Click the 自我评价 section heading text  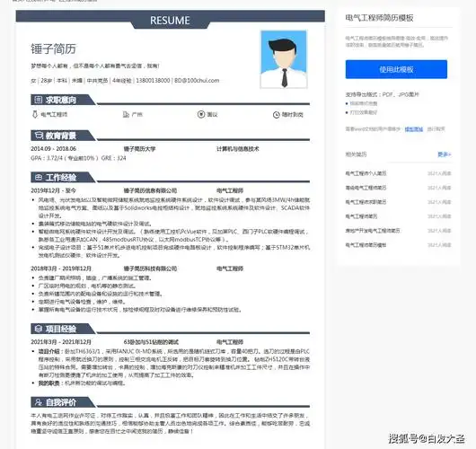click(x=61, y=402)
